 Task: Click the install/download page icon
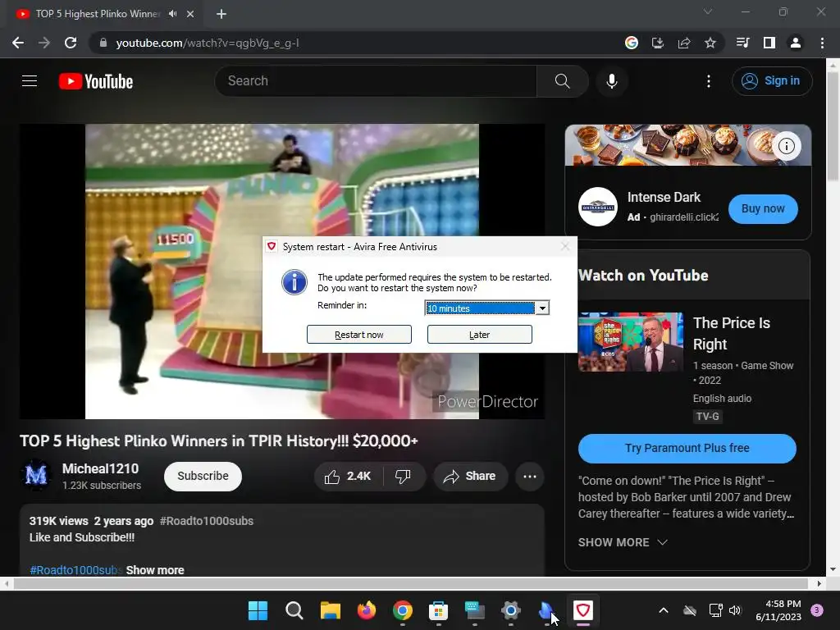(657, 43)
